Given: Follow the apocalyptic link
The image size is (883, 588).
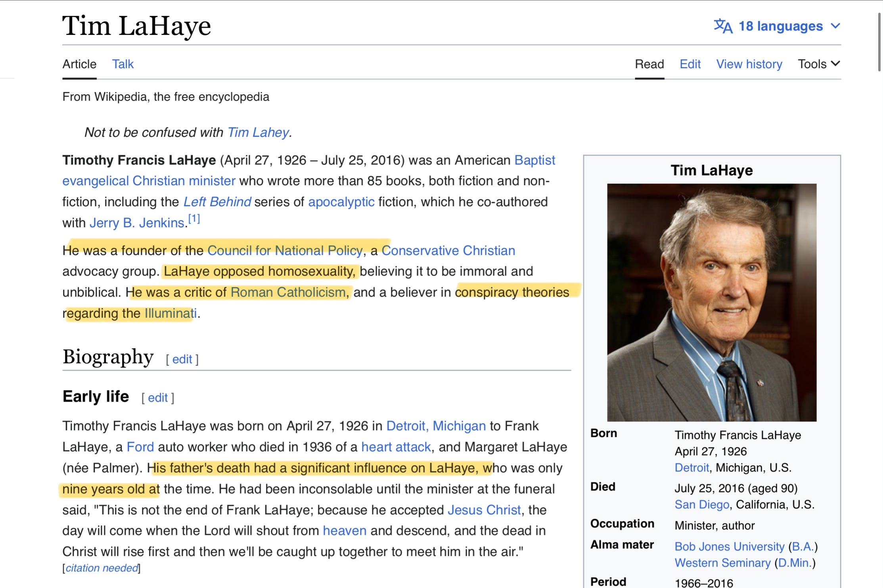Looking at the screenshot, I should pos(341,202).
